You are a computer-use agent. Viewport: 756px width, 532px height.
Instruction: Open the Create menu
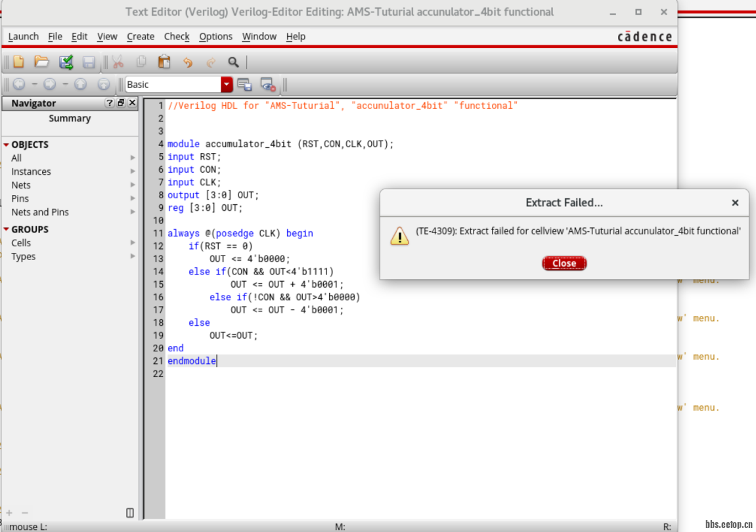[141, 37]
